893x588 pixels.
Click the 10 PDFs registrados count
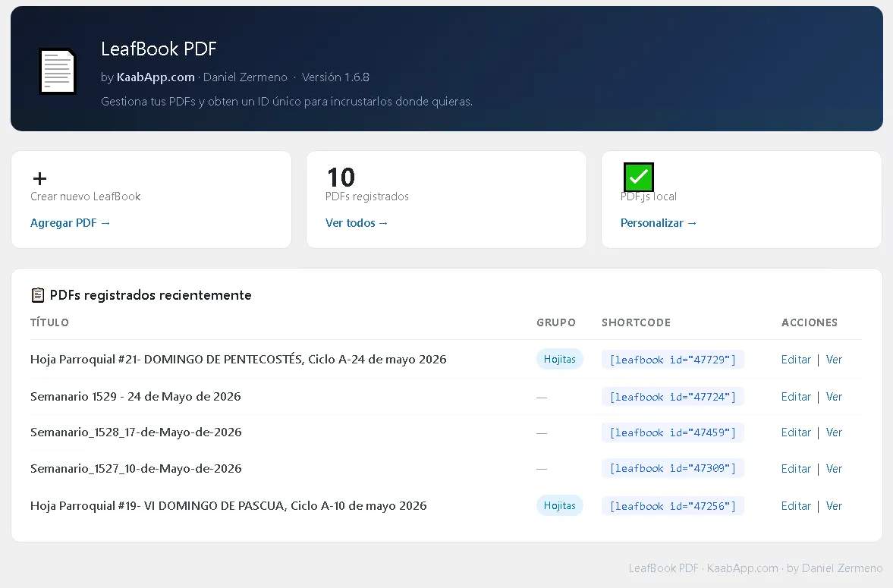click(x=341, y=178)
